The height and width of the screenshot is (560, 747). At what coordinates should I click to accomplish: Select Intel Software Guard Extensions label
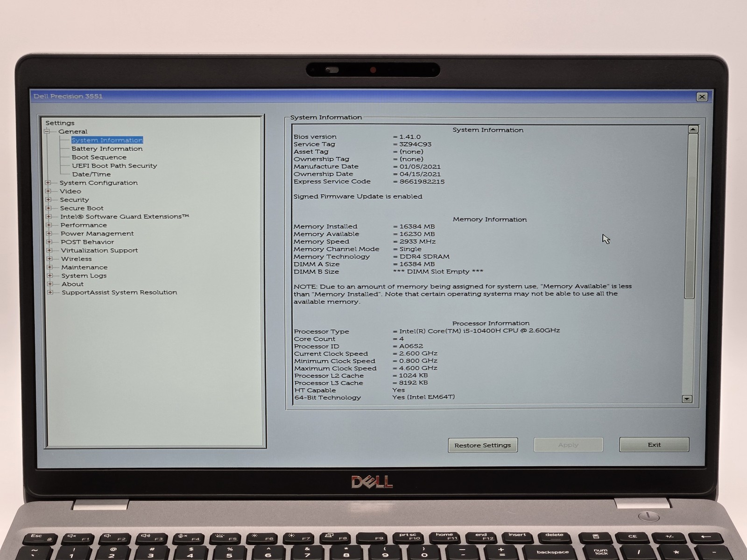125,217
